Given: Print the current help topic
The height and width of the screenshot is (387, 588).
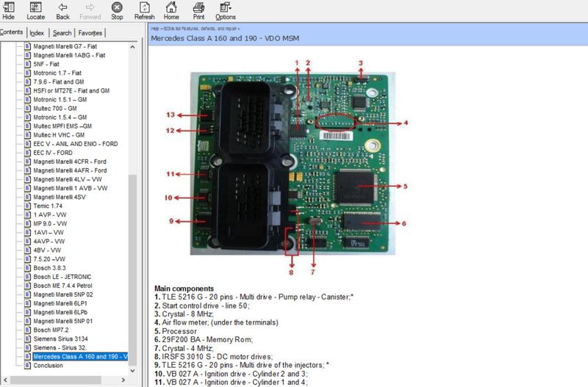Looking at the screenshot, I should coord(198,10).
